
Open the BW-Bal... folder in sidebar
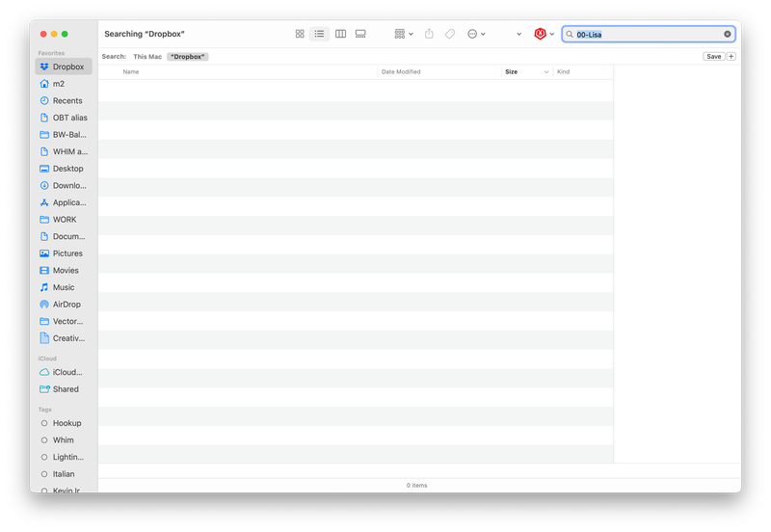coord(64,135)
